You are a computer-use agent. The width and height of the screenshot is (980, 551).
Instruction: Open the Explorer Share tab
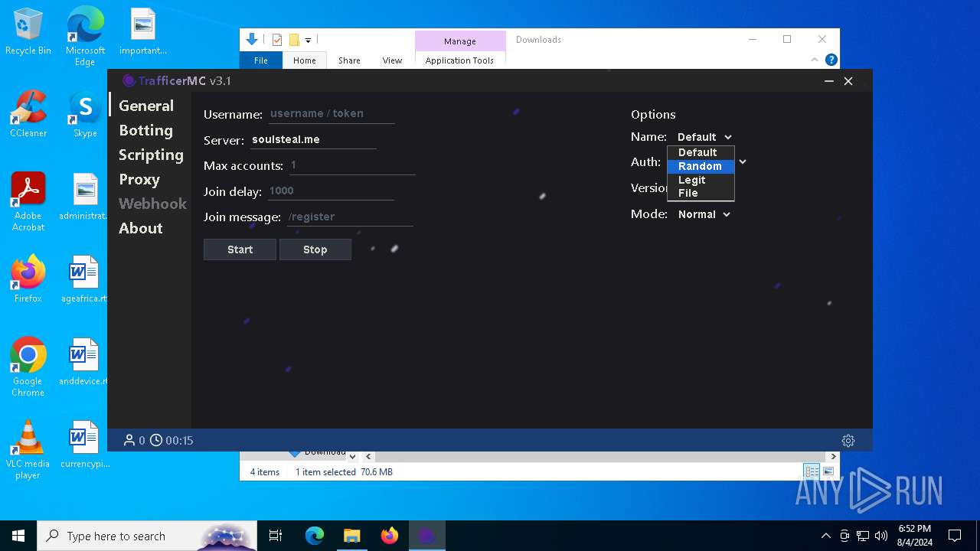tap(349, 60)
